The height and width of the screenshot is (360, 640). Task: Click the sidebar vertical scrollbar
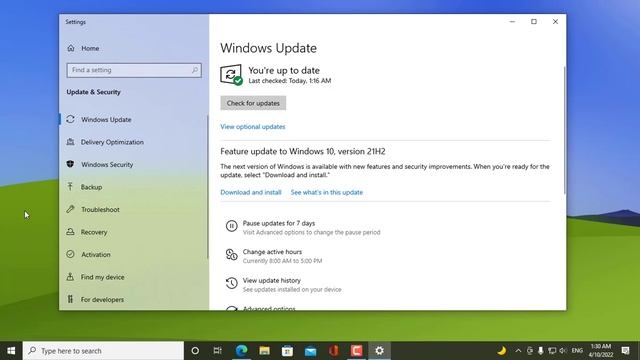click(207, 187)
